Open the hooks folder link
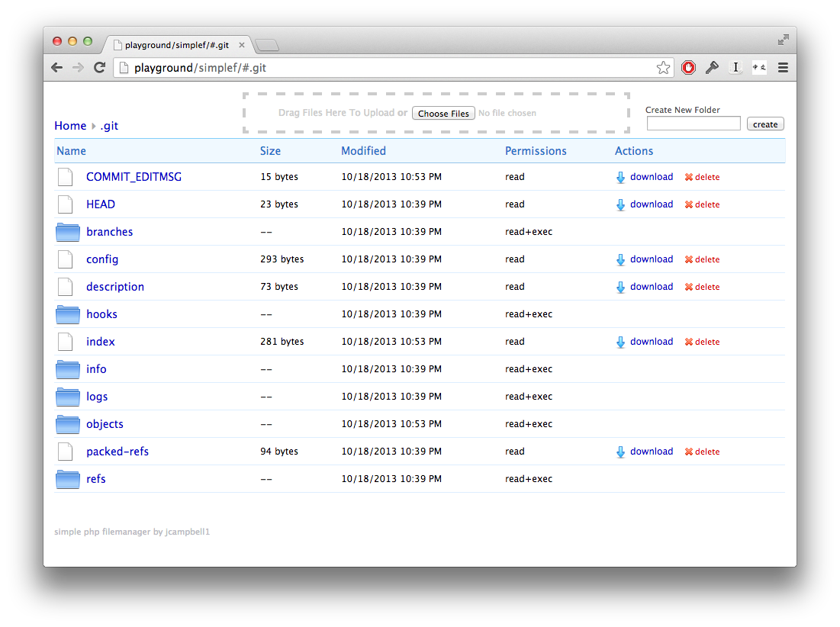840x627 pixels. click(x=101, y=314)
